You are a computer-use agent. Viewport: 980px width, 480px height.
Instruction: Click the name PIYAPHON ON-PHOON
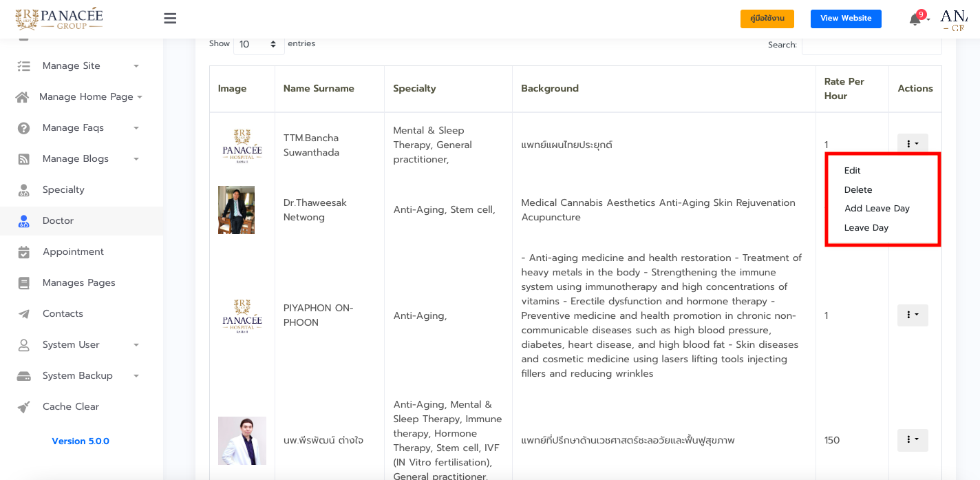318,315
